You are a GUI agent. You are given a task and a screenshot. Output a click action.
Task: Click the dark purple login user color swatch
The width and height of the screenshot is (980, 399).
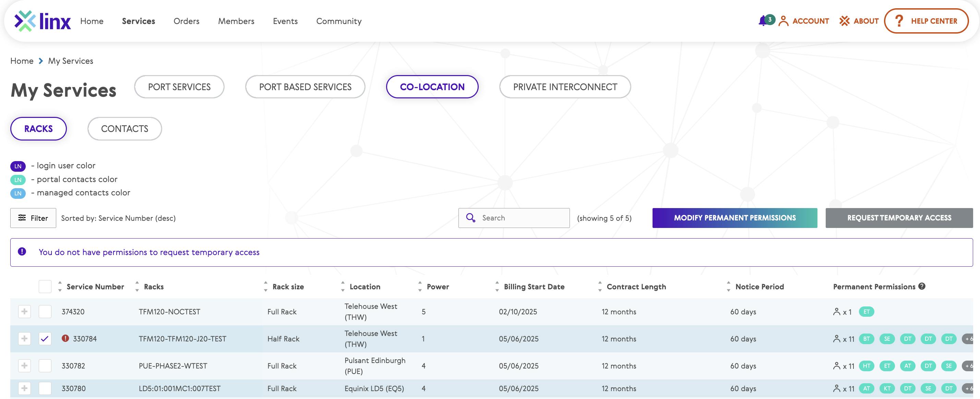[x=18, y=166]
